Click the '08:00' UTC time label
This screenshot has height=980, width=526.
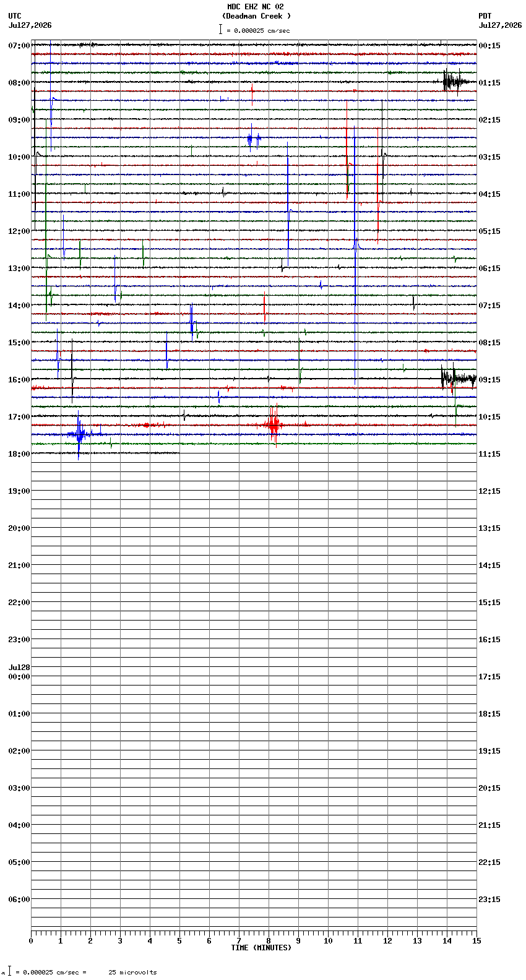point(19,83)
